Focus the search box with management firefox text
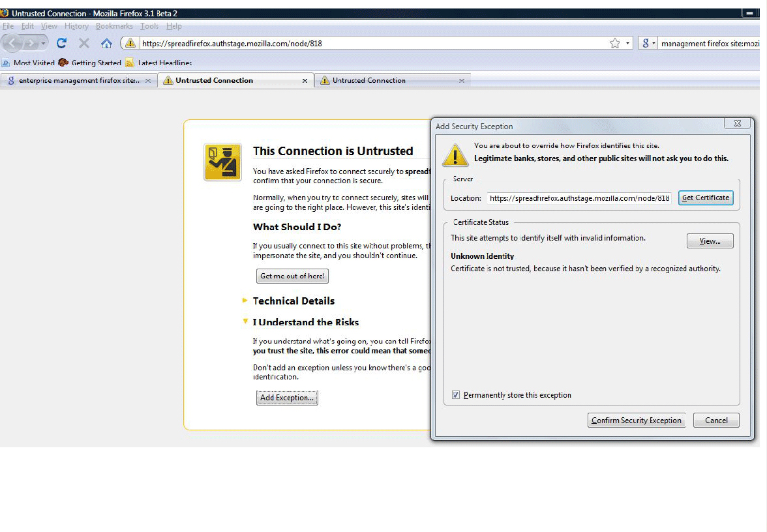This screenshot has width=767, height=532. tap(710, 44)
